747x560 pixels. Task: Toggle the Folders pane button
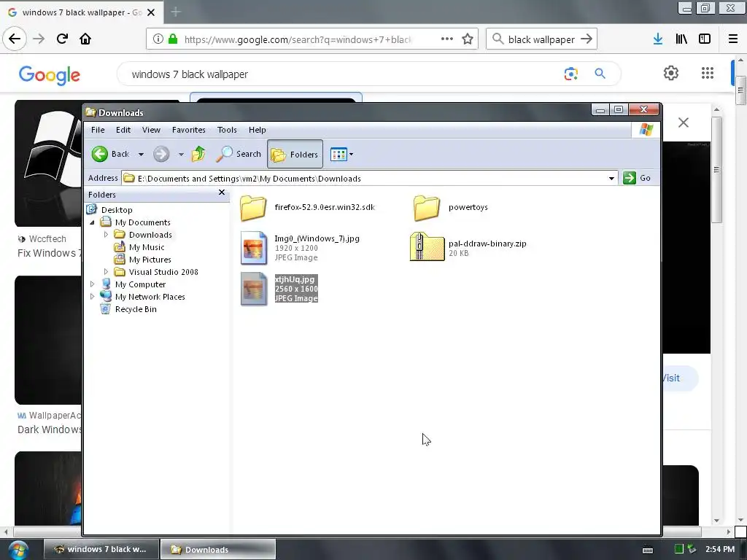tap(295, 154)
